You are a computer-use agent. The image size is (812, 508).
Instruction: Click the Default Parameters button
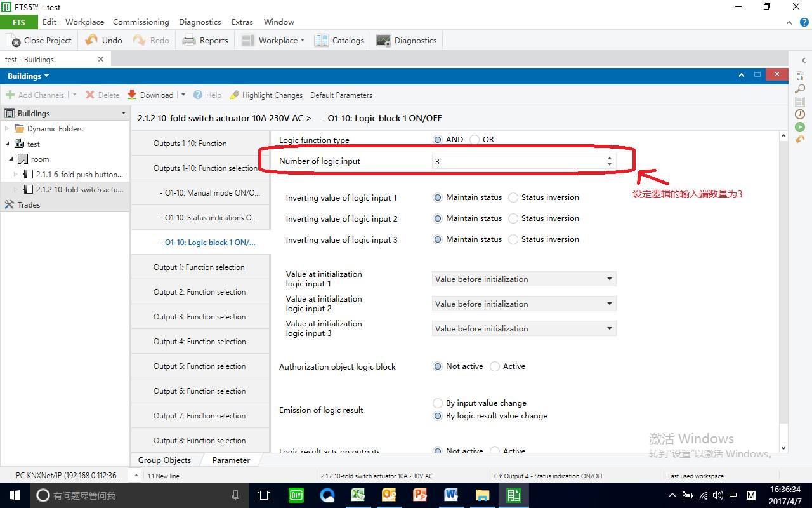(341, 95)
